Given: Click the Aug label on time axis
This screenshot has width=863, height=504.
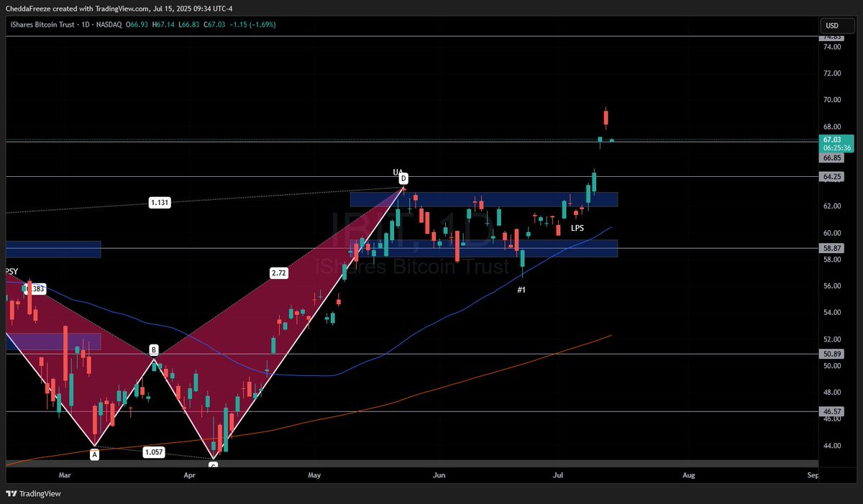Looking at the screenshot, I should click(689, 475).
